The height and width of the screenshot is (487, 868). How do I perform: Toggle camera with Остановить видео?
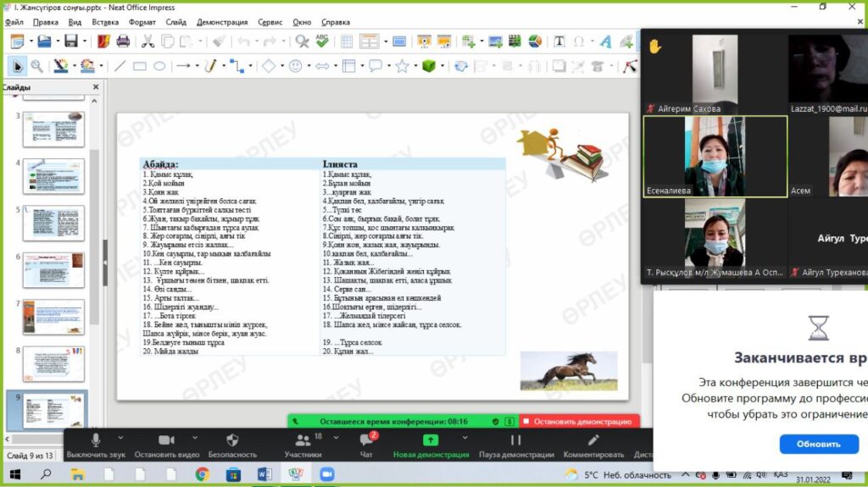coord(167,445)
